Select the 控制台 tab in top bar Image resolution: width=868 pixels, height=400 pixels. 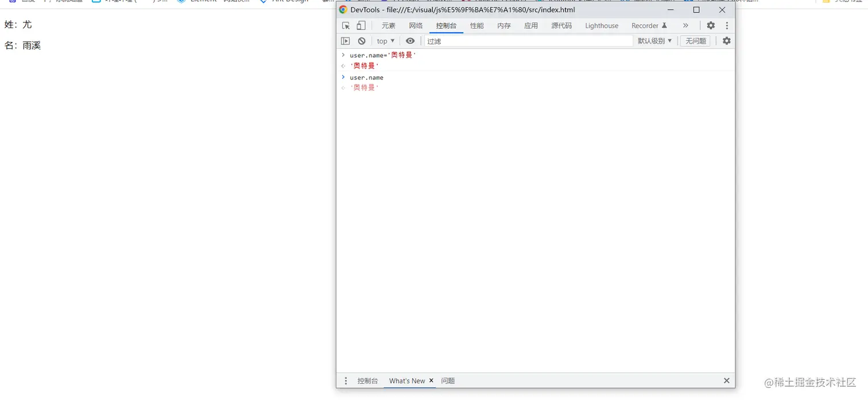(x=446, y=25)
